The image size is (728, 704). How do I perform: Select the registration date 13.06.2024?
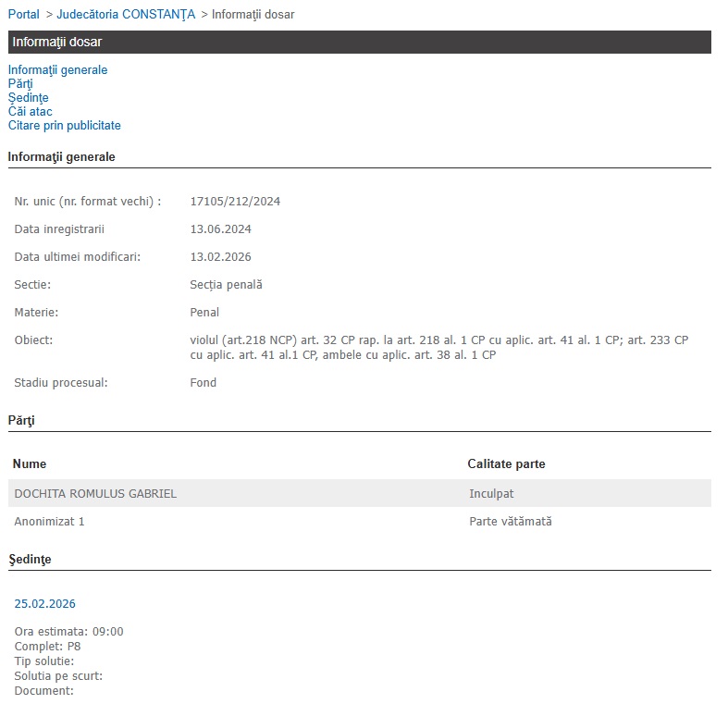(220, 229)
